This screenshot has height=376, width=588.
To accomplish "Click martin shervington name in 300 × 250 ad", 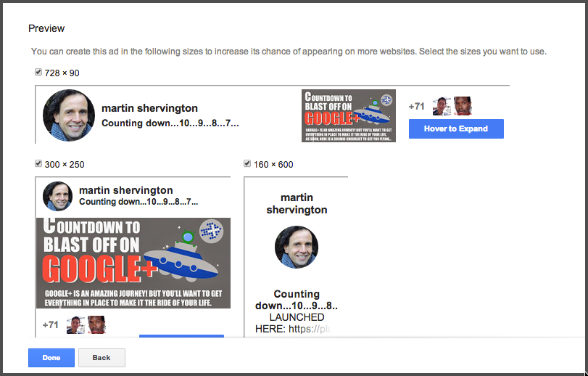I will [x=126, y=190].
